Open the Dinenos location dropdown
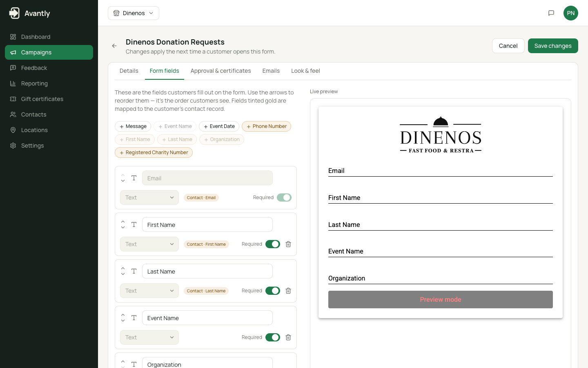 point(134,13)
